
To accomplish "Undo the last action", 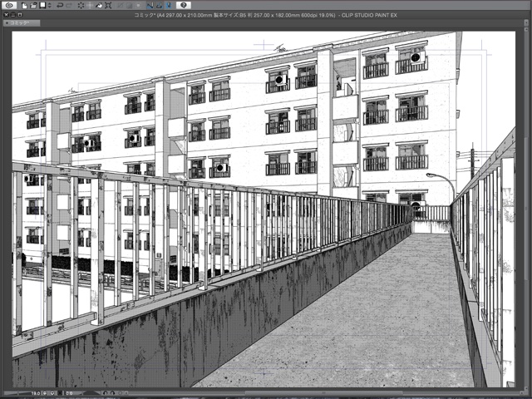I will (x=60, y=5).
